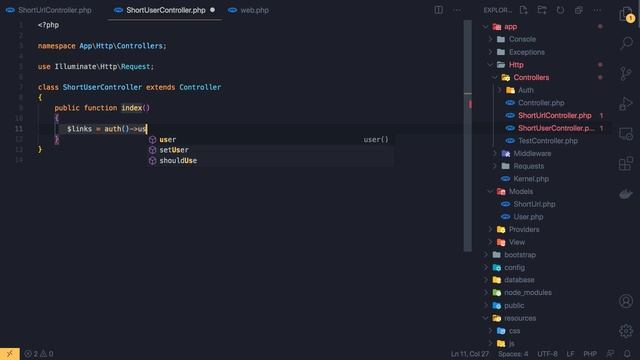Click the New File icon in Explorer
640x360 pixels.
[x=524, y=10]
